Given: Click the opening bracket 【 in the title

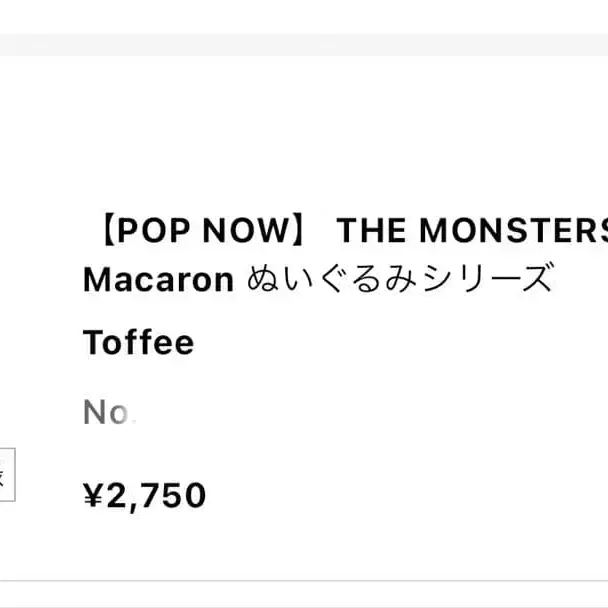Looking at the screenshot, I should [x=96, y=231].
